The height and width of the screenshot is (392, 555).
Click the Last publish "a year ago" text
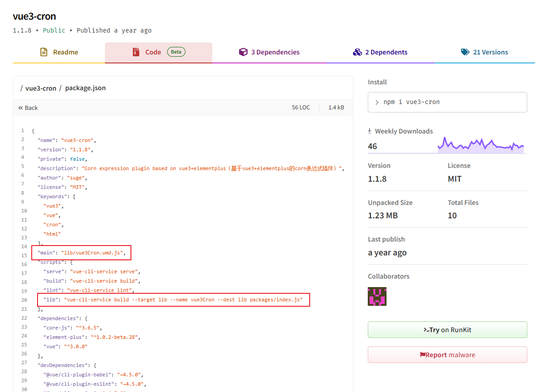click(x=387, y=252)
